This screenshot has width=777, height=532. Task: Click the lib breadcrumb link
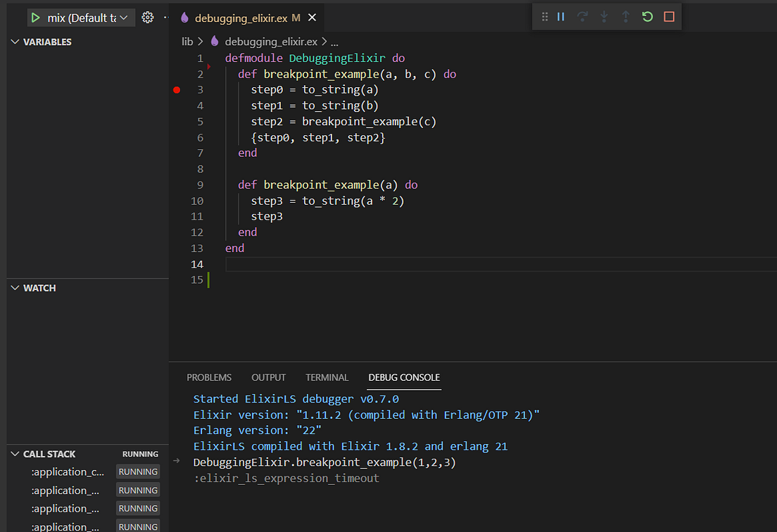(x=187, y=42)
